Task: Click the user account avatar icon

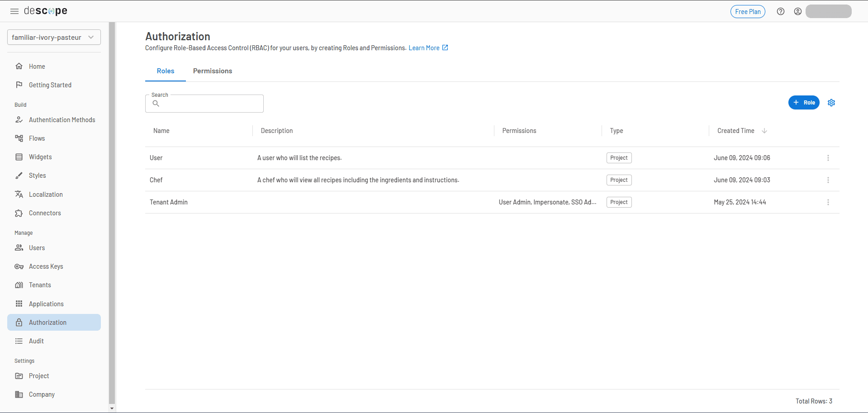Action: pos(798,11)
